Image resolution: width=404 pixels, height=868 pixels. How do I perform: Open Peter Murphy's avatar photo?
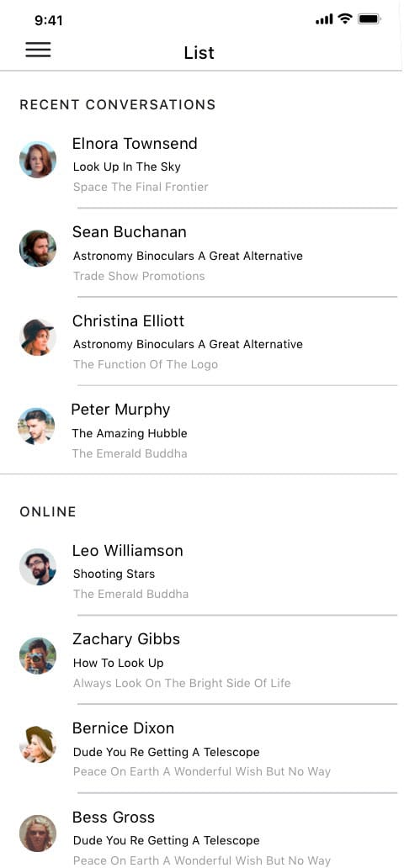click(x=36, y=426)
